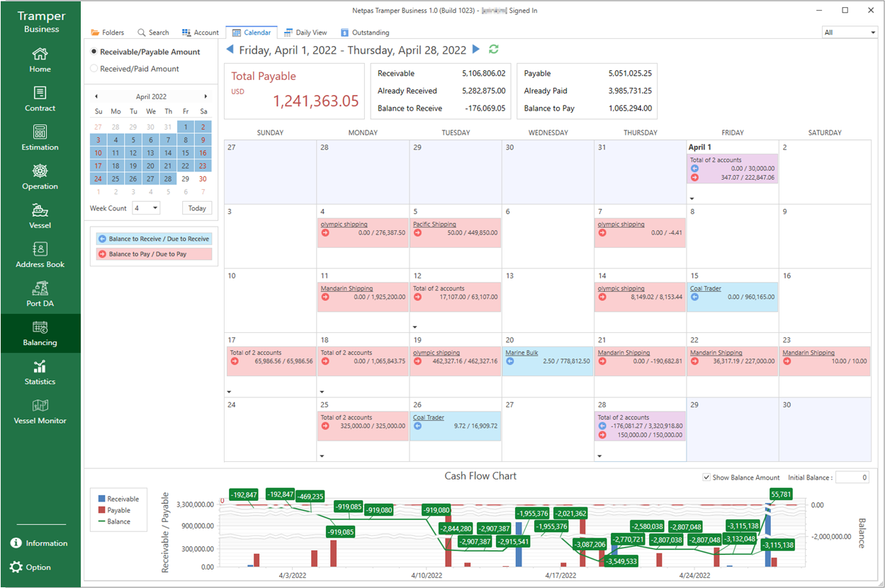Open Mandarin Shipping link on April 11
The height and width of the screenshot is (588, 885).
[x=346, y=289]
